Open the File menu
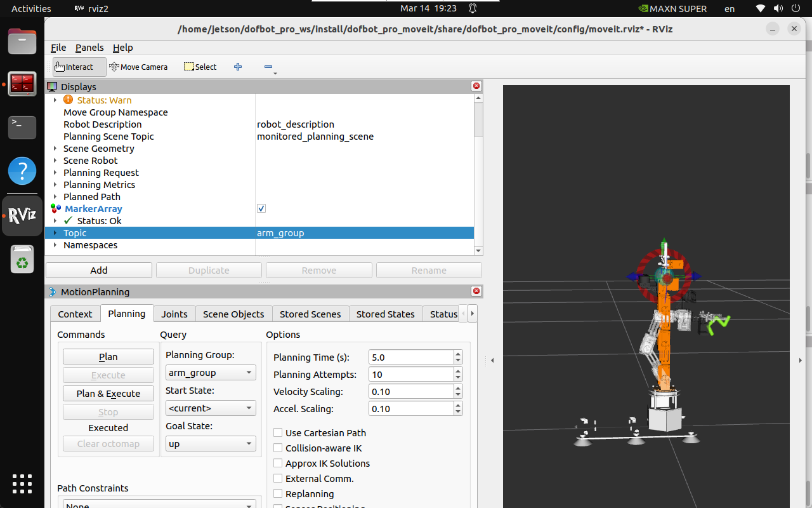The height and width of the screenshot is (508, 812). click(58, 48)
